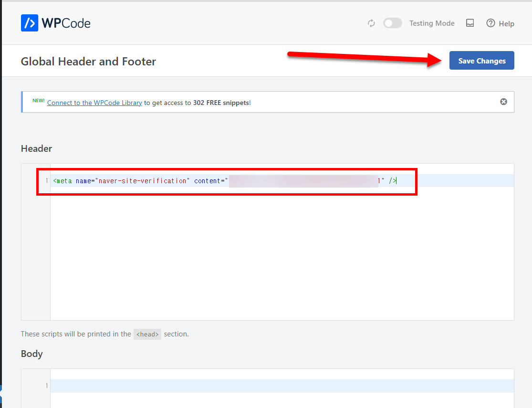Click the Global Header and Footer title
Image resolution: width=532 pixels, height=408 pixels.
tap(88, 62)
